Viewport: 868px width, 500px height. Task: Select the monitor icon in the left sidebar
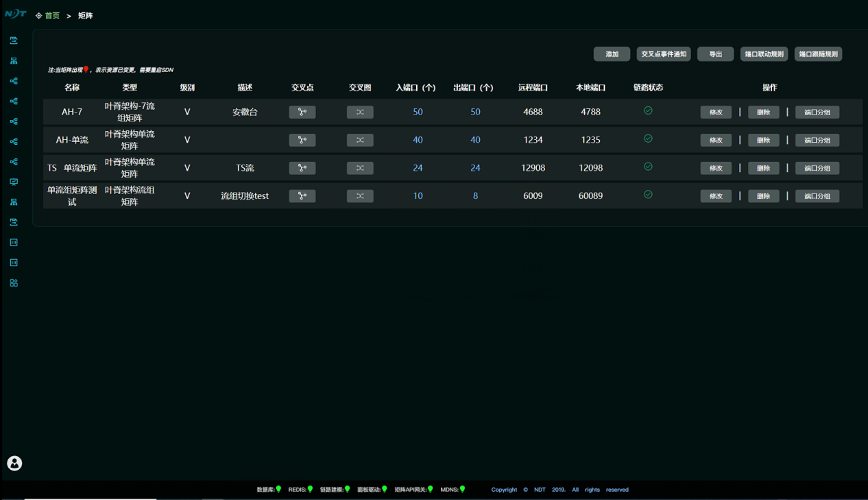[14, 182]
